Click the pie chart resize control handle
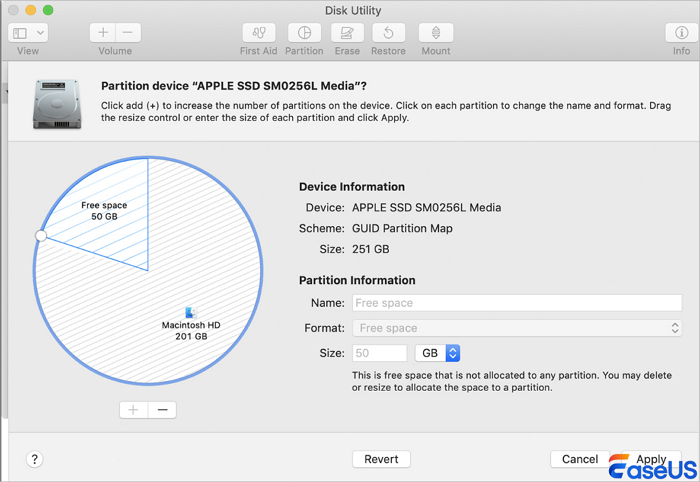The image size is (700, 482). pyautogui.click(x=41, y=236)
